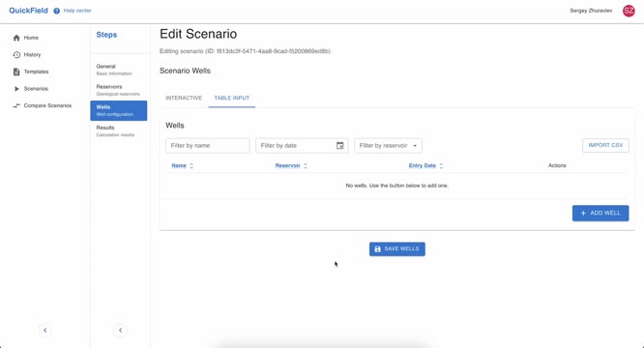The width and height of the screenshot is (644, 348).
Task: Sort wells by Name column arrows
Action: 191,166
